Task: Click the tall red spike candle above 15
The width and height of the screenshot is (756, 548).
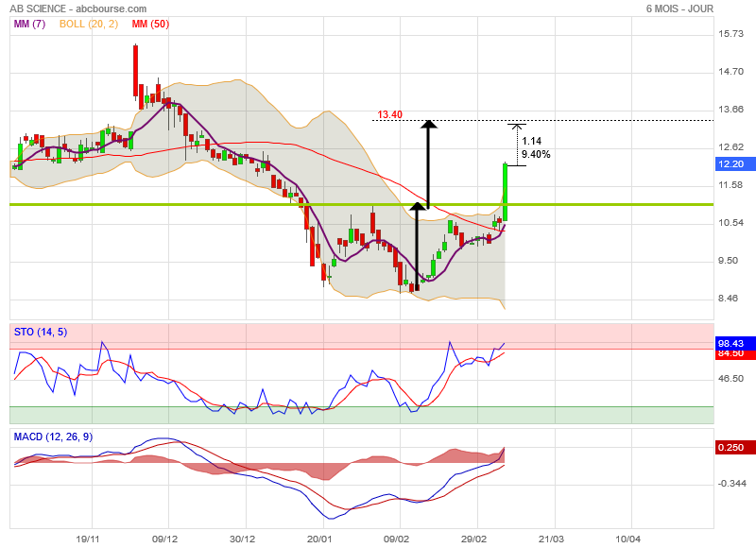Action: click(x=135, y=71)
